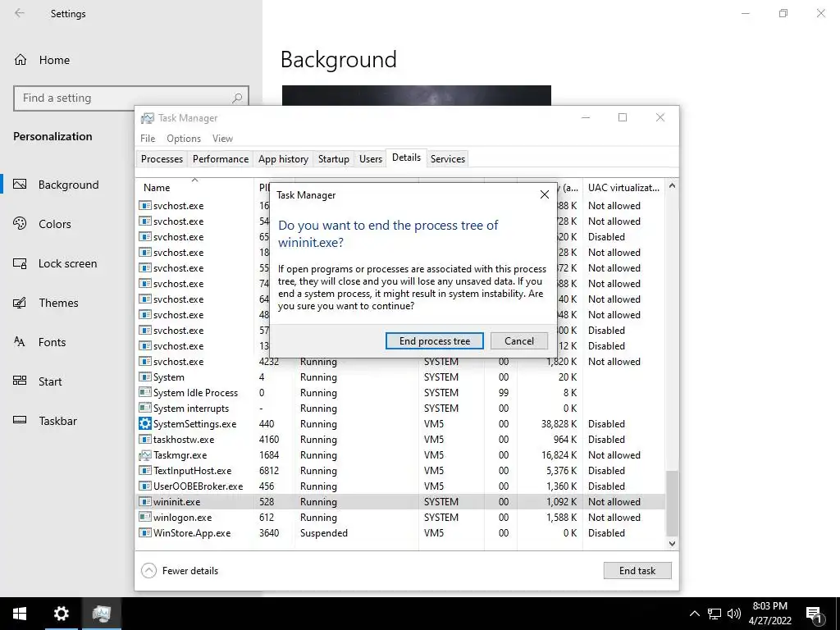
Task: Minimize the Task Manager window
Action: click(586, 117)
